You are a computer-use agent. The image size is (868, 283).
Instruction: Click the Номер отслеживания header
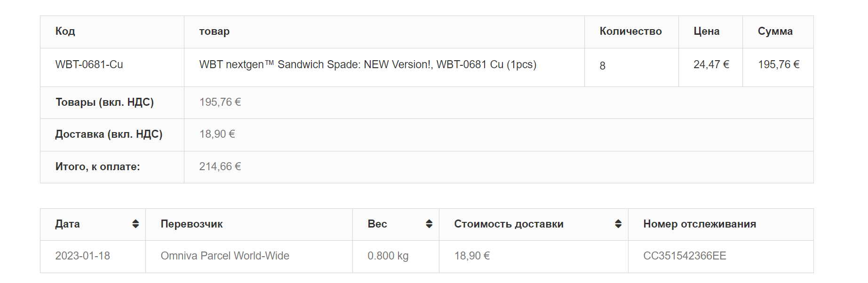coord(700,224)
